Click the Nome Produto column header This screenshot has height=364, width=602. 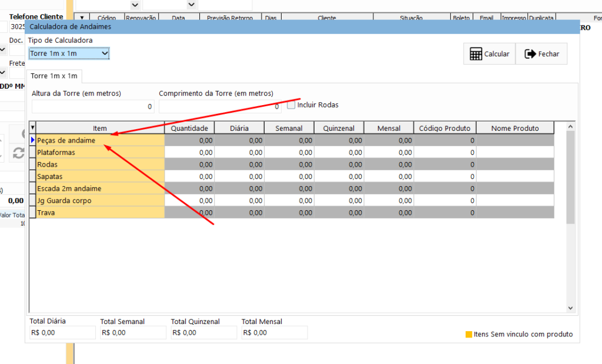pos(515,128)
